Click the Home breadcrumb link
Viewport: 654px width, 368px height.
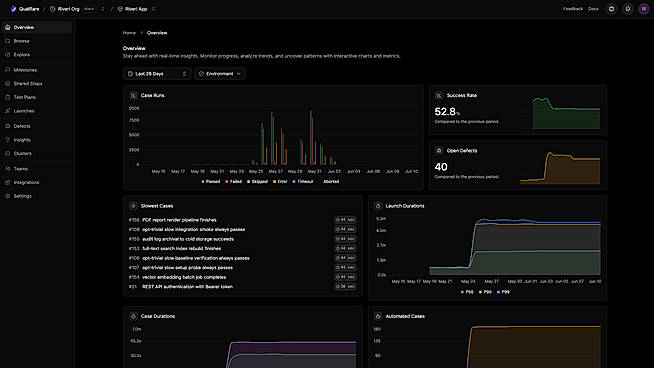(x=129, y=33)
